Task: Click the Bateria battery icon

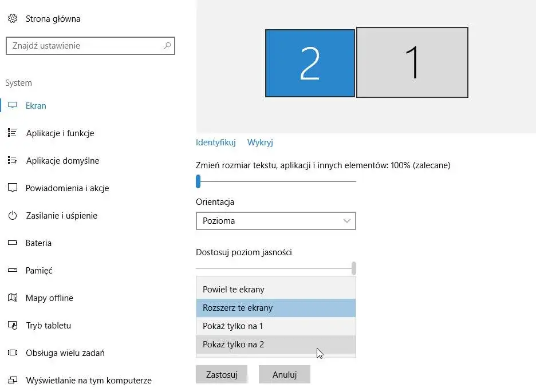Action: 13,243
